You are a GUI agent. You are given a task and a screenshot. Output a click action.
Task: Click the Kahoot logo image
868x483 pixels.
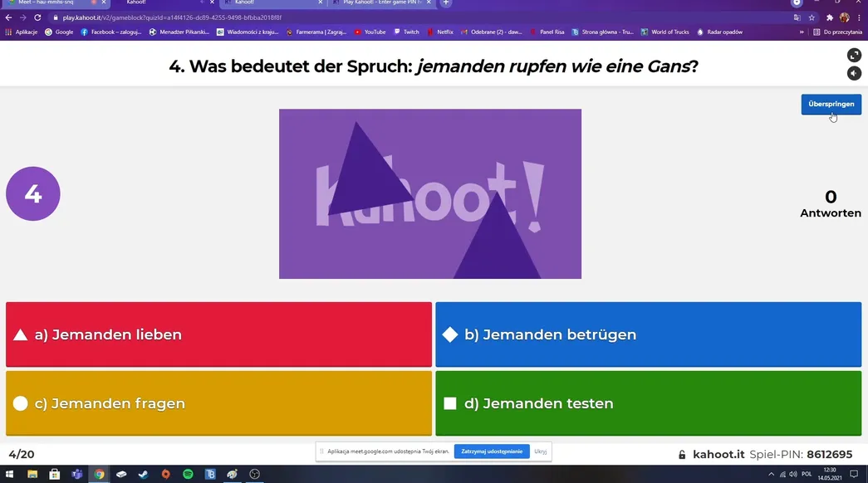(x=430, y=193)
